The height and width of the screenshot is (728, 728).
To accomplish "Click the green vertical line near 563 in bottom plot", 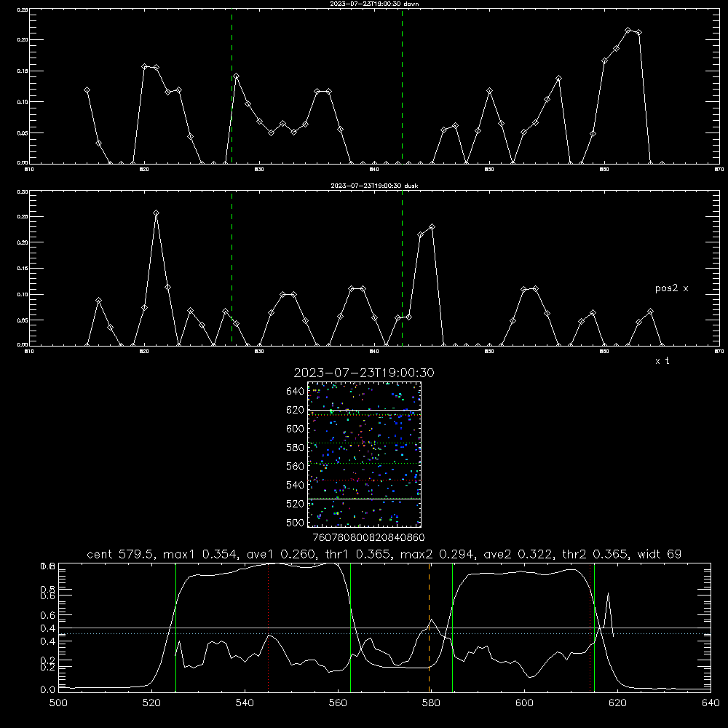I will coord(351,628).
